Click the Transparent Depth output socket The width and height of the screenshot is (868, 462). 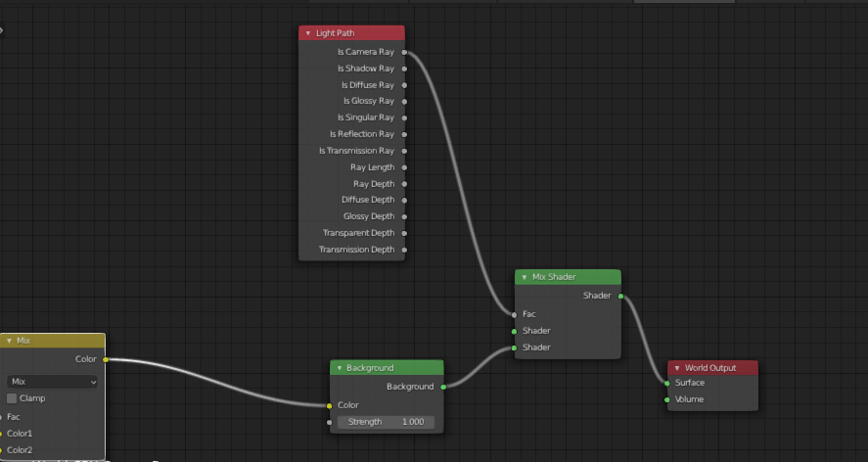(405, 233)
